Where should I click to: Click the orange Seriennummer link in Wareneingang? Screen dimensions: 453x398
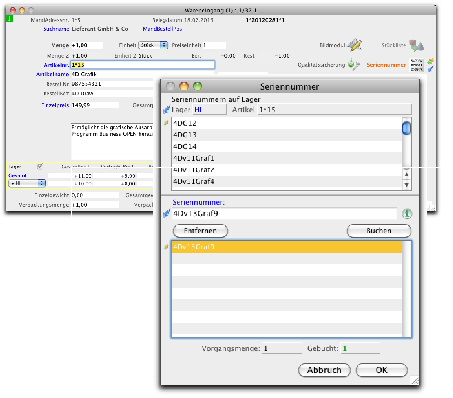tap(386, 65)
